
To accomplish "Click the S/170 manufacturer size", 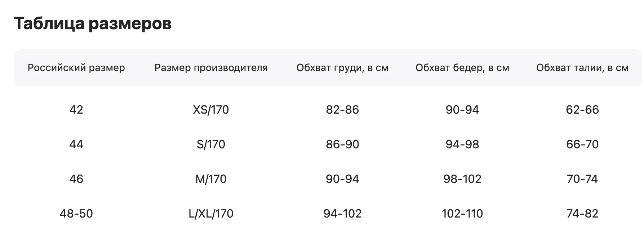I will (211, 144).
